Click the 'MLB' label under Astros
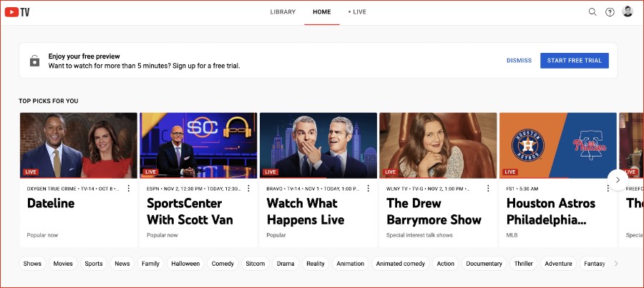Viewport: 644px width, 288px height. 512,235
